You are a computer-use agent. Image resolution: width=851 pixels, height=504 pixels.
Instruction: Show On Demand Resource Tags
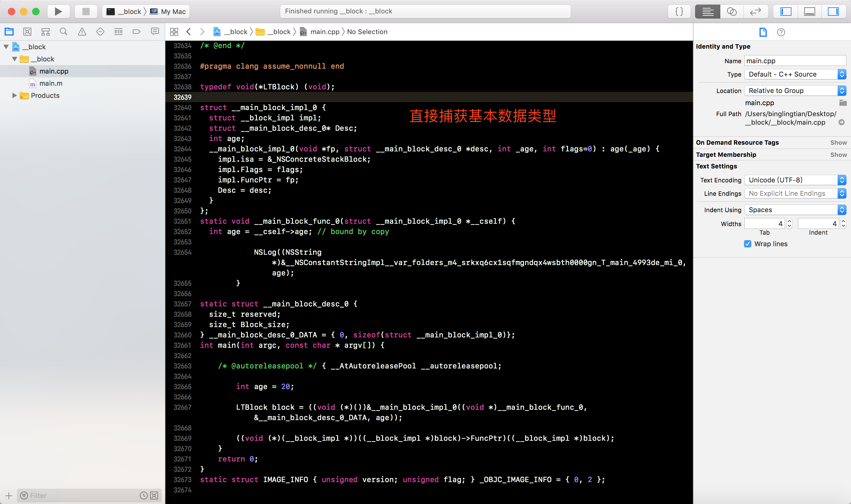839,143
